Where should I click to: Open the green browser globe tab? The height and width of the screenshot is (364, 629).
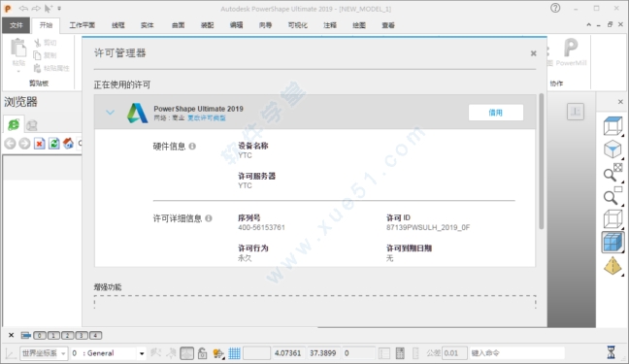[x=14, y=125]
